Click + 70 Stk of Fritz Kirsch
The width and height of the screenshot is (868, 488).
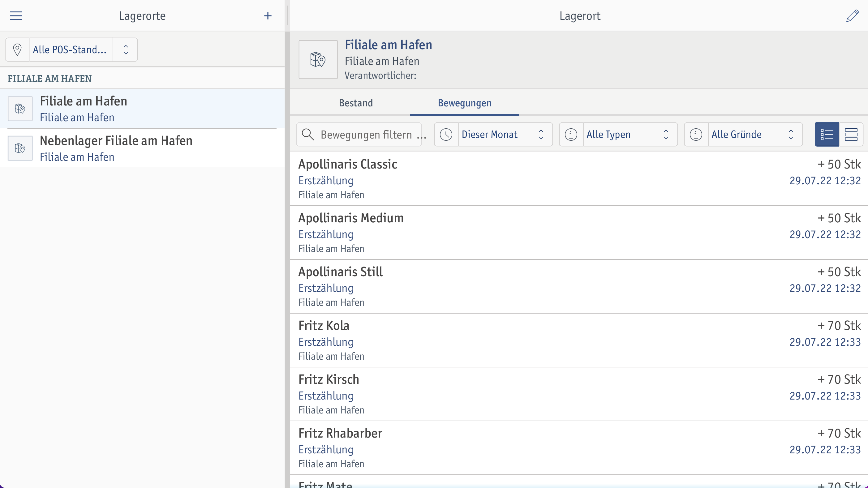point(839,379)
